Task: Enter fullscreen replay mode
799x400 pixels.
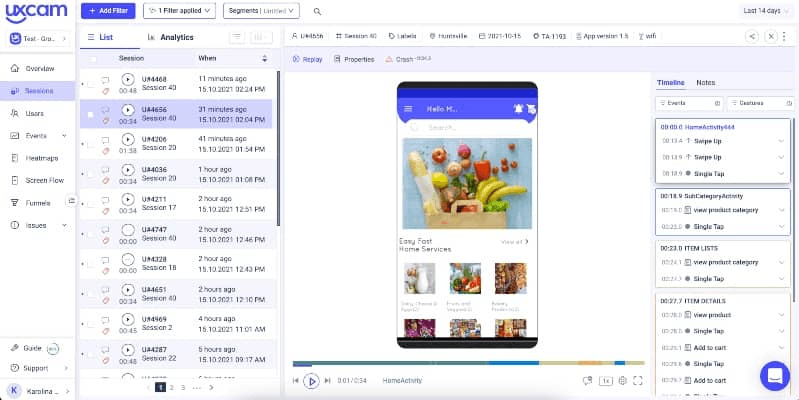Action: pos(637,381)
